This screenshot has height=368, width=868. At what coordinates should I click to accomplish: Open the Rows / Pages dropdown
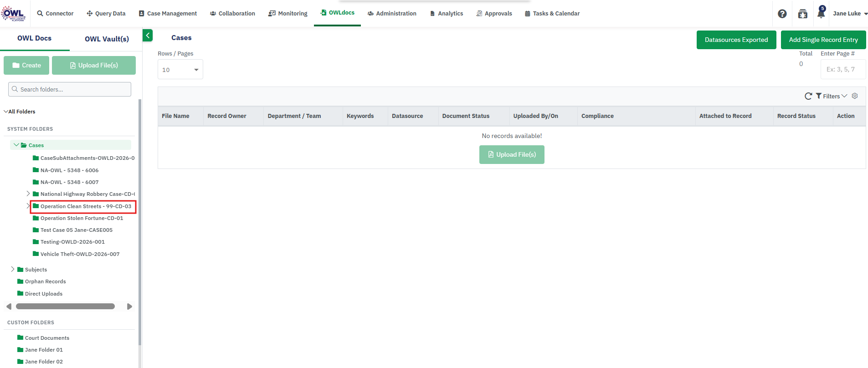point(180,70)
